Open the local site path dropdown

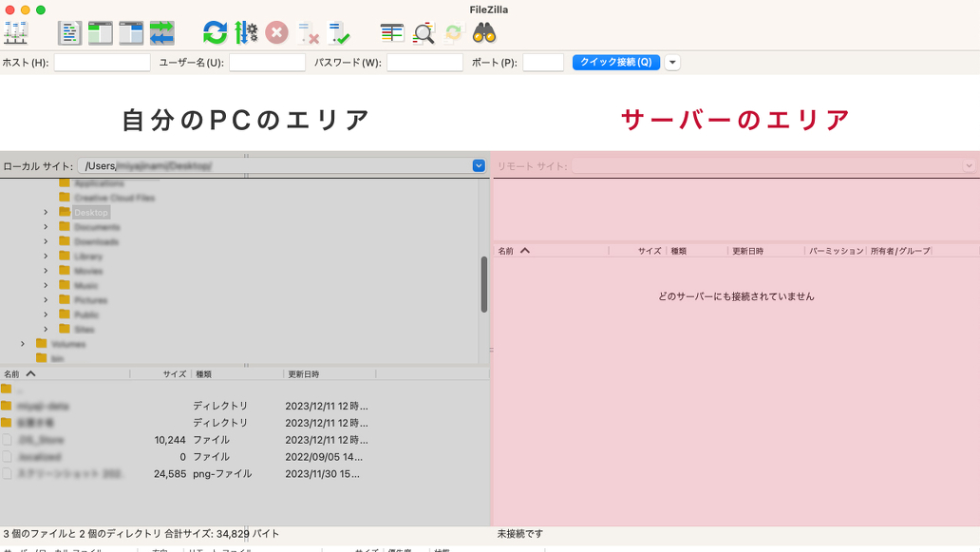479,166
